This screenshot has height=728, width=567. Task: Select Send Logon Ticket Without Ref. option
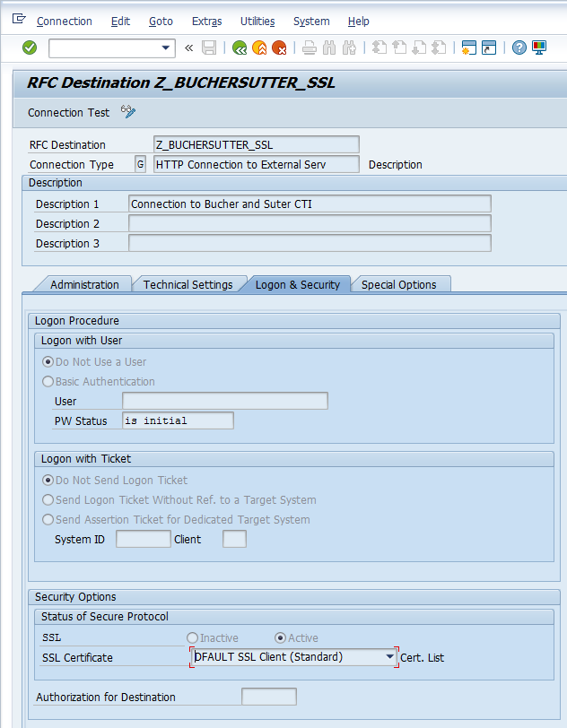point(48,500)
